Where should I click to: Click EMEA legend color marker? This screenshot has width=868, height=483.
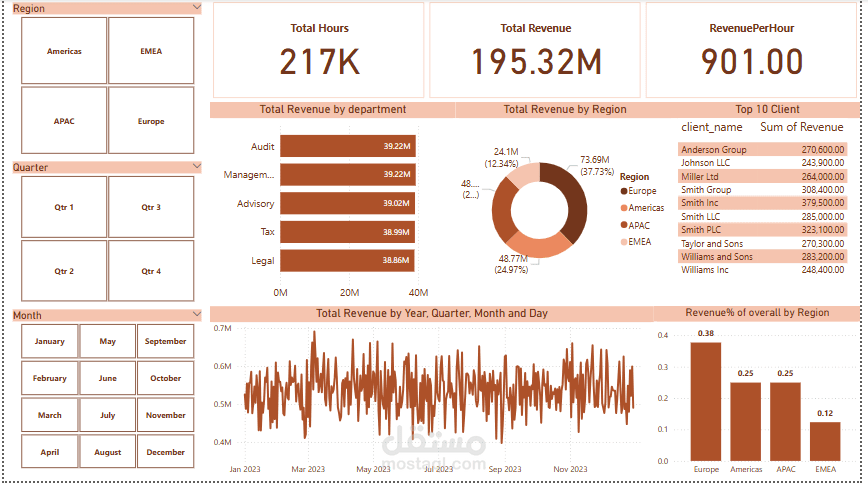624,242
